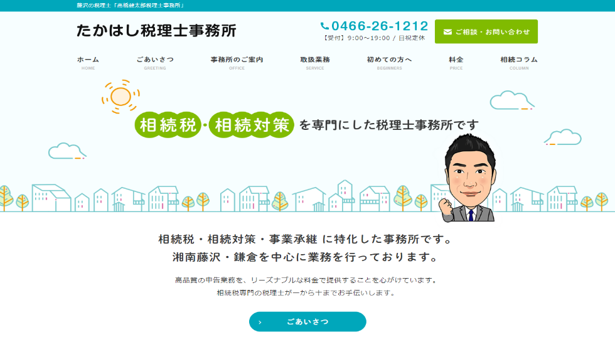Click the cloud illustration below the 相続コラム menu
The height and width of the screenshot is (364, 615).
[511, 100]
